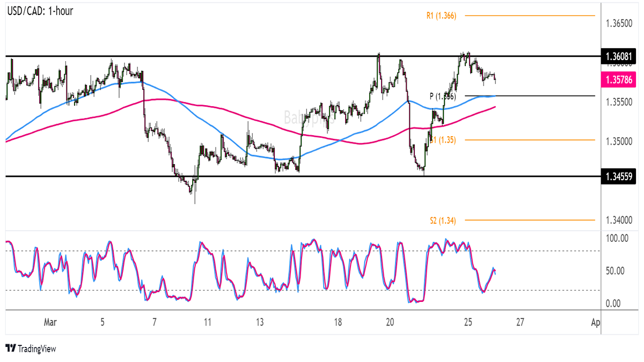This screenshot has width=644, height=362.
Task: Click the 1.34559 support price tag
Action: click(618, 176)
